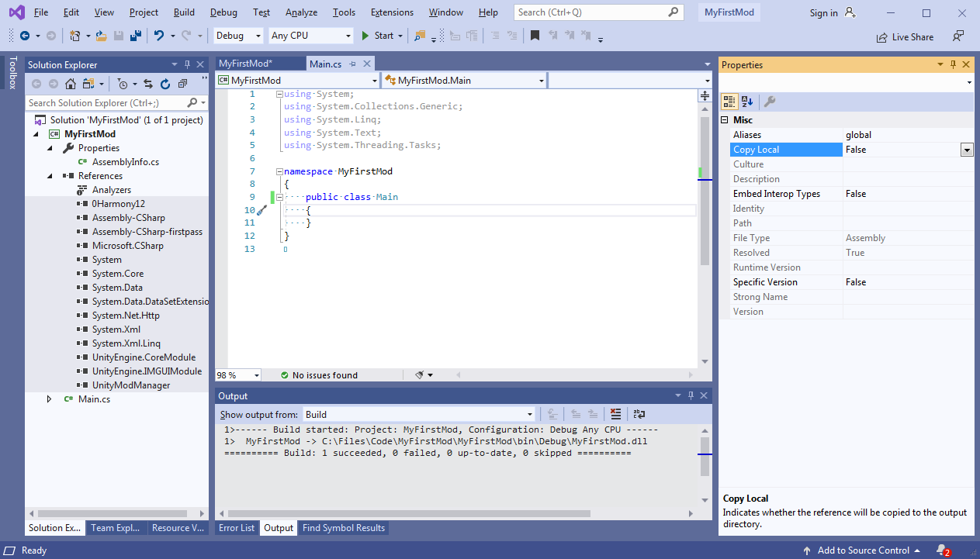Click the feedback icon beside Live Share
The width and height of the screenshot is (980, 559).
959,36
